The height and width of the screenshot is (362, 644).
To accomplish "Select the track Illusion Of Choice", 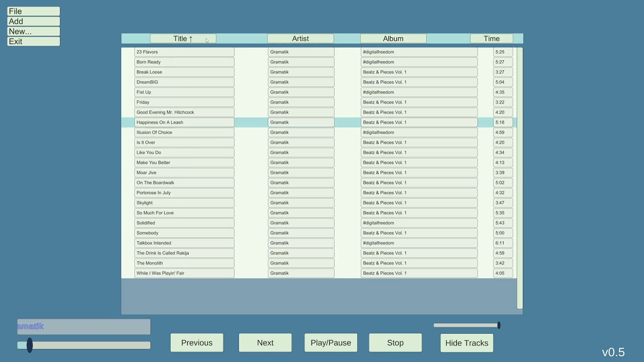I will (x=184, y=132).
